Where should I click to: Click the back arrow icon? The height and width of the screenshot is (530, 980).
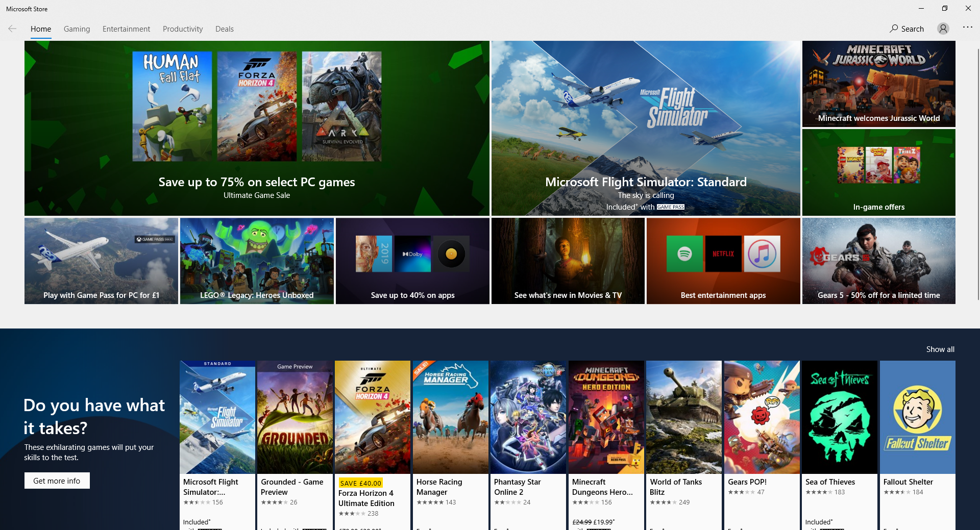coord(12,29)
